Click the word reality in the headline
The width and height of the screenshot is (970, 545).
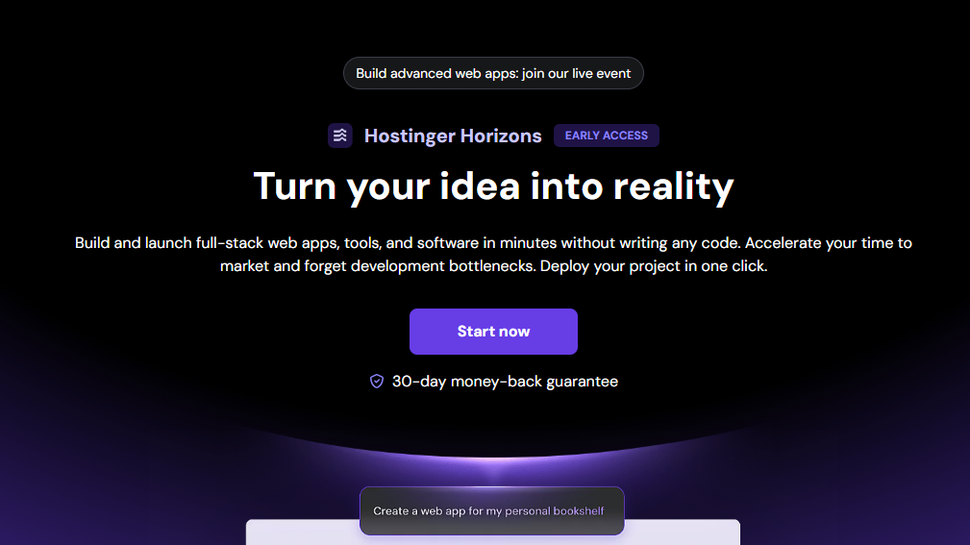tap(673, 186)
